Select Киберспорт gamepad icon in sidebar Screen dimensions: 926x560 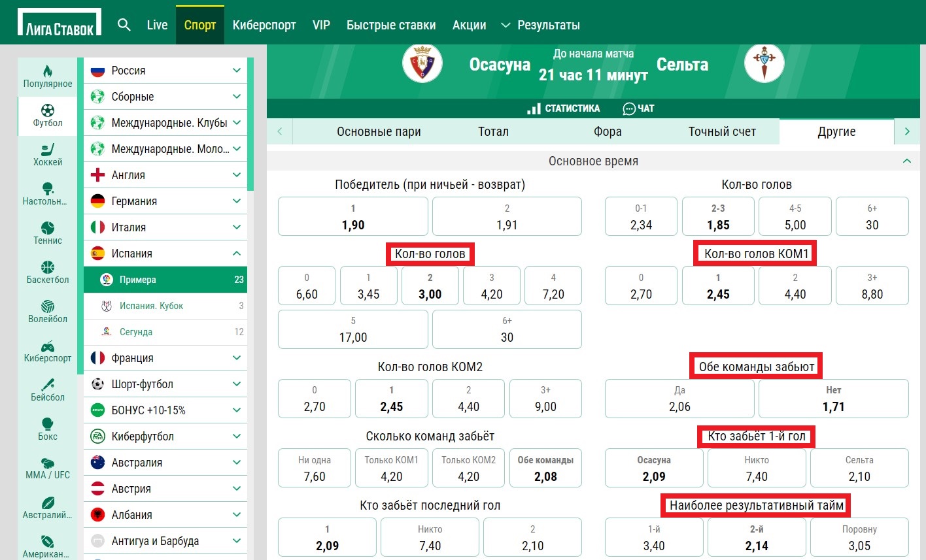(48, 346)
